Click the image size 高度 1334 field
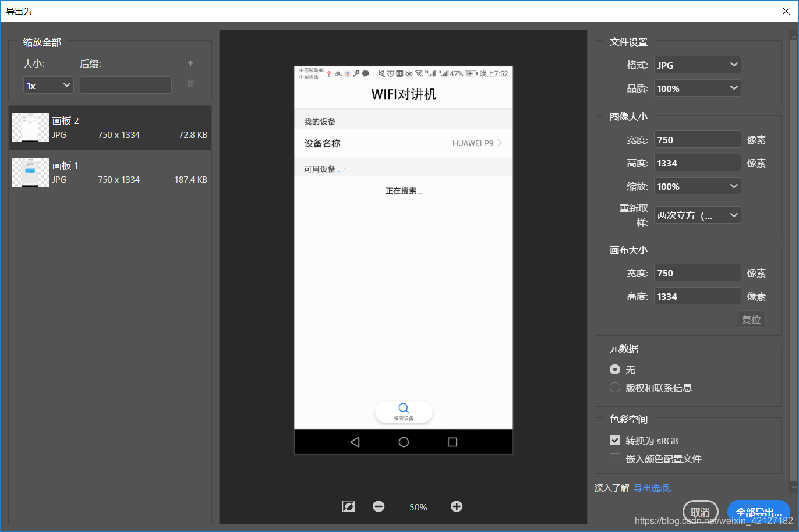799x532 pixels. point(698,162)
